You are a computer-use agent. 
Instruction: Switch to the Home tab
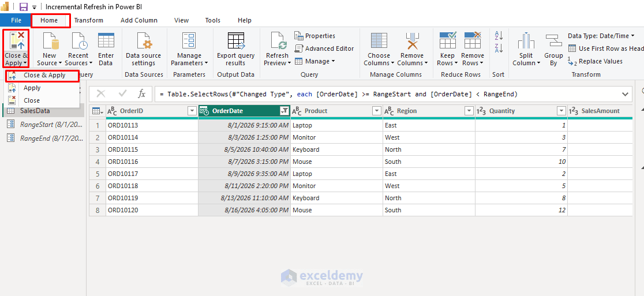(x=49, y=20)
